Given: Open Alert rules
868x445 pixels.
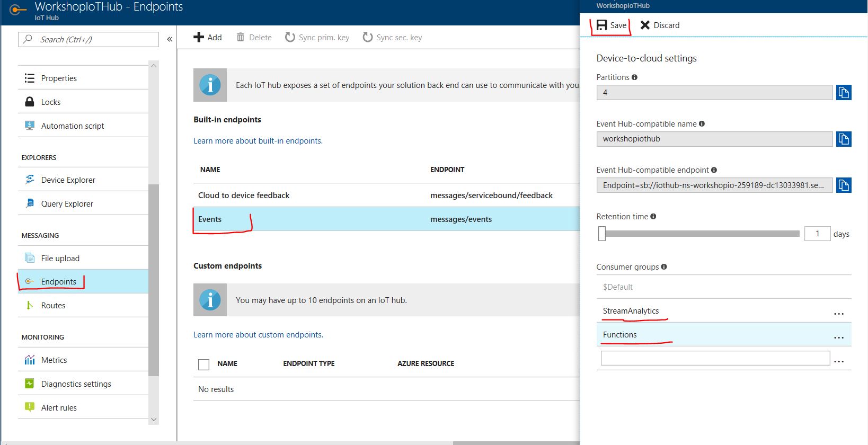Looking at the screenshot, I should tap(83, 407).
